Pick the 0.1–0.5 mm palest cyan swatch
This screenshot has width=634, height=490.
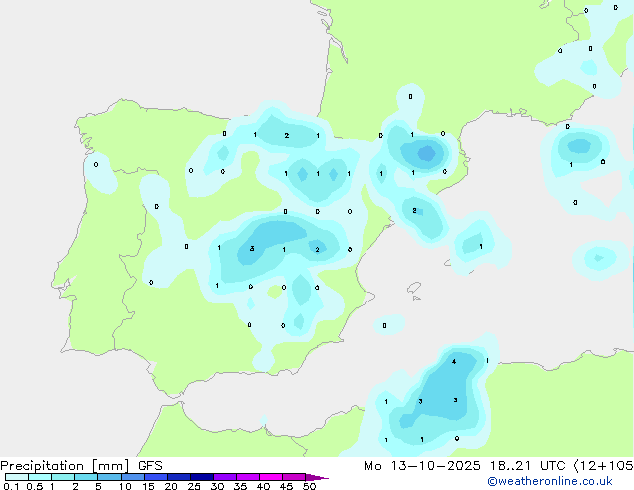(17, 477)
